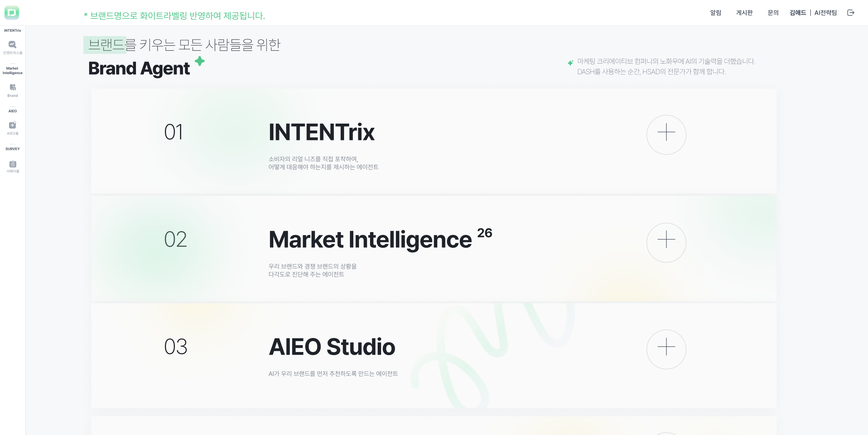Image resolution: width=868 pixels, height=435 pixels.
Task: Expand the INTENTrix card with plus button
Action: point(666,135)
